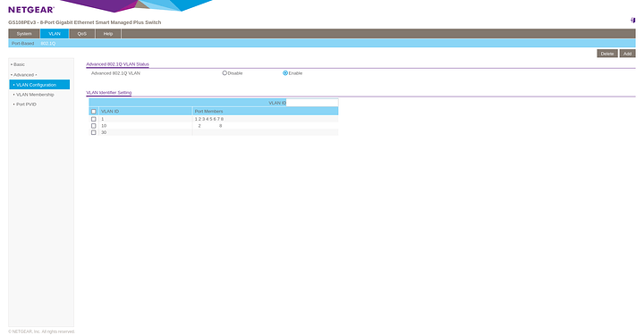
Task: Switch to the Help tab
Action: (108, 34)
